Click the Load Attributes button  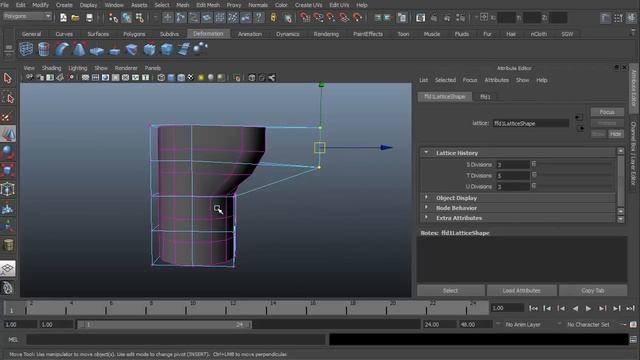point(521,291)
